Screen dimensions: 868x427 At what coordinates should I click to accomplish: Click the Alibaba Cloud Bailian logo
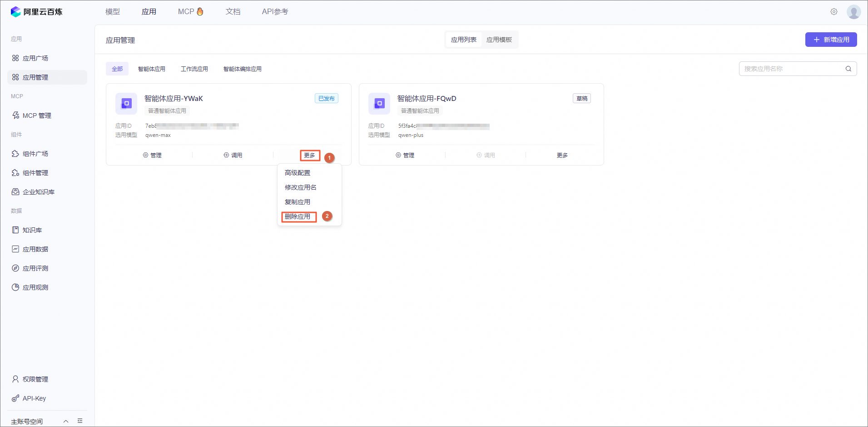click(x=36, y=12)
